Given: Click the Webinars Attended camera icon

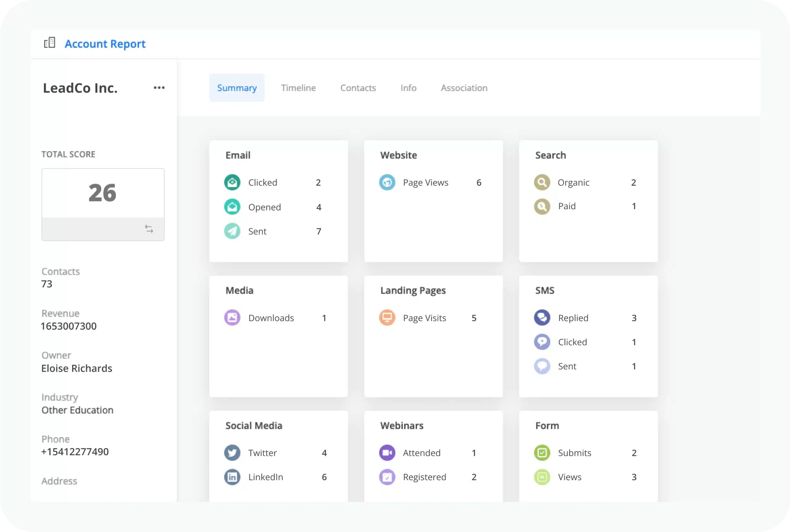Looking at the screenshot, I should click(x=387, y=453).
